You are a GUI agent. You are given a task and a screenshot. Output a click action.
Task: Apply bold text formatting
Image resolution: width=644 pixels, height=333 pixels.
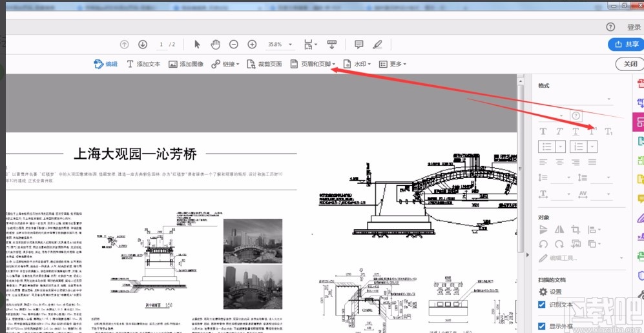pyautogui.click(x=543, y=132)
